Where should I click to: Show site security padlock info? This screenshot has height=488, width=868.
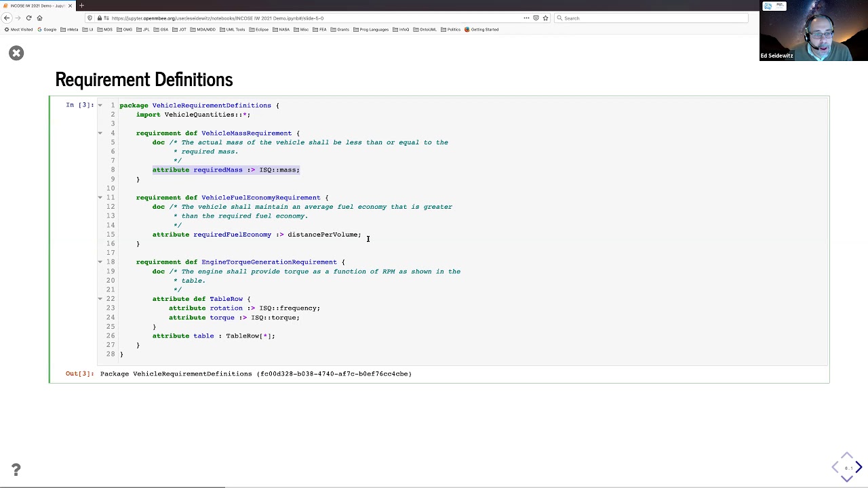(x=100, y=18)
